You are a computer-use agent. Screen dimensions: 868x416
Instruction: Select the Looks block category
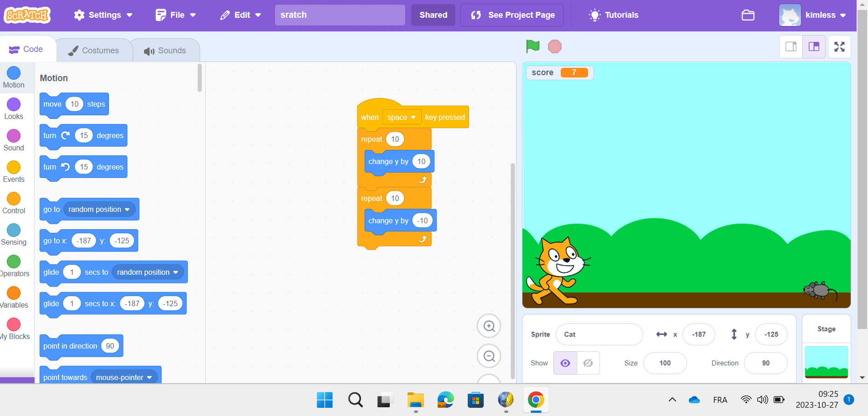14,109
